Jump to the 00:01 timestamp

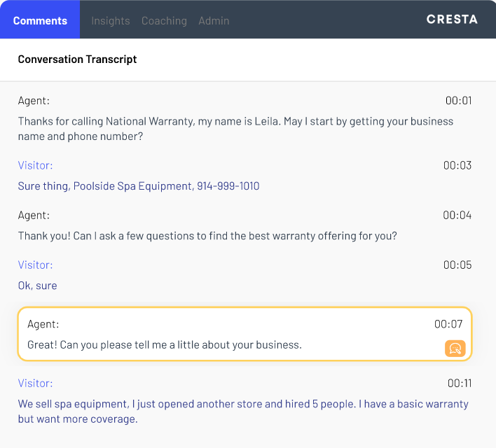pos(458,100)
